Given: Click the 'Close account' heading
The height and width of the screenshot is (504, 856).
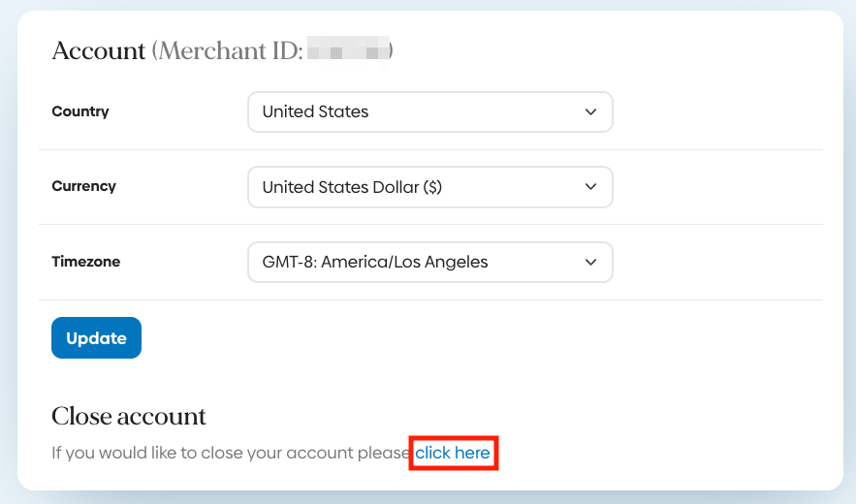Looking at the screenshot, I should (x=129, y=416).
